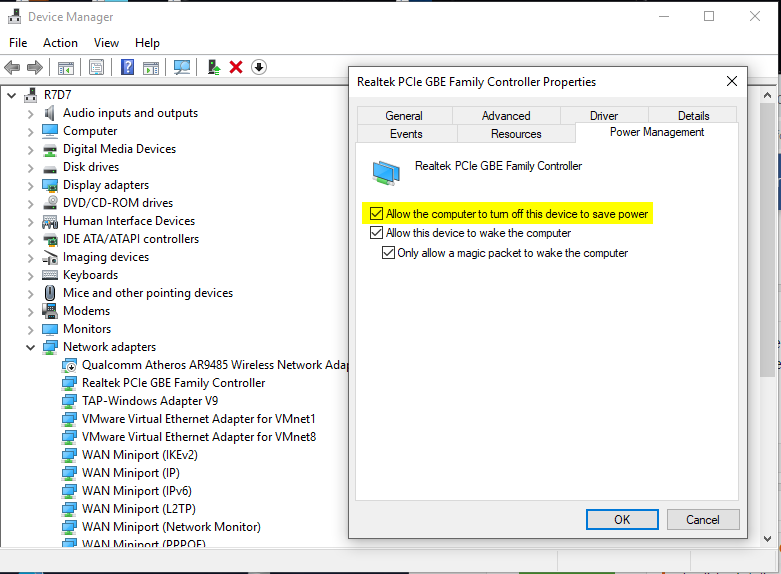
Task: Open the Action menu
Action: click(60, 43)
